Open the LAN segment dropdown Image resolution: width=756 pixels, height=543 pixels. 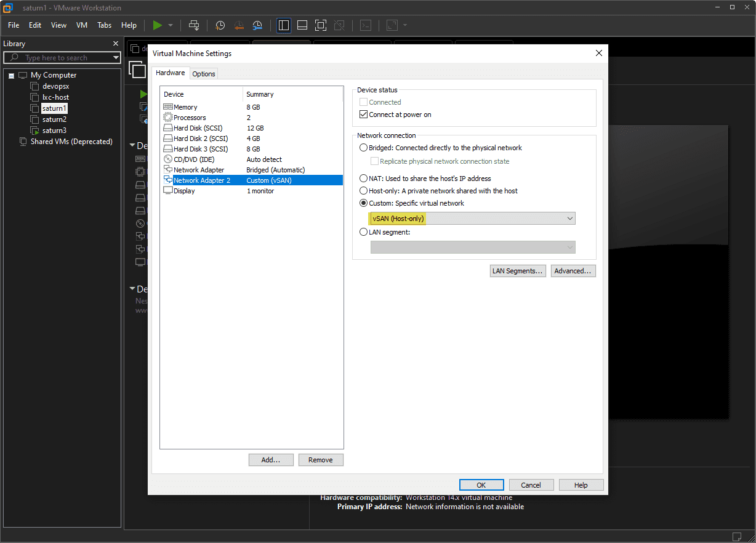click(473, 247)
